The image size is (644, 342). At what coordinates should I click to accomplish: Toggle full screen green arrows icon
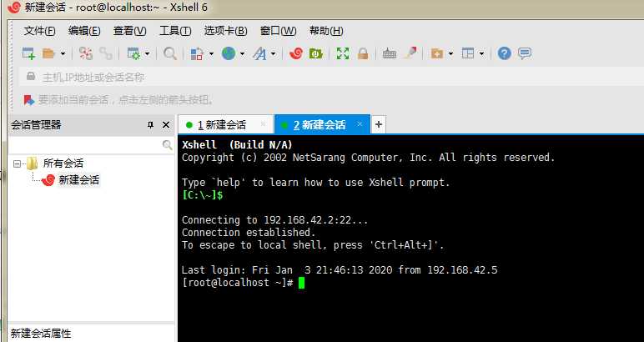tap(343, 53)
